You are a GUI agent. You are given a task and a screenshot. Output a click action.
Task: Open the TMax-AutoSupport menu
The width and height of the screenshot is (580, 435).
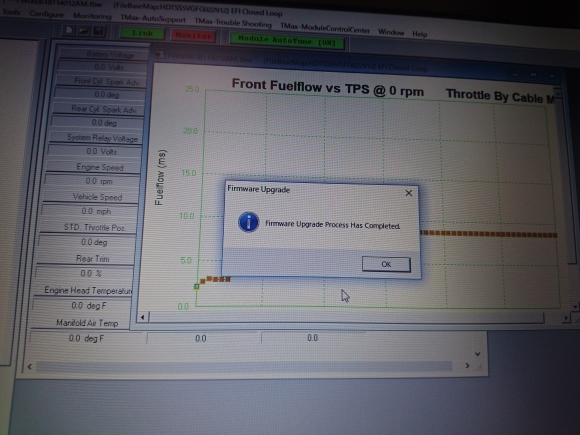[153, 18]
